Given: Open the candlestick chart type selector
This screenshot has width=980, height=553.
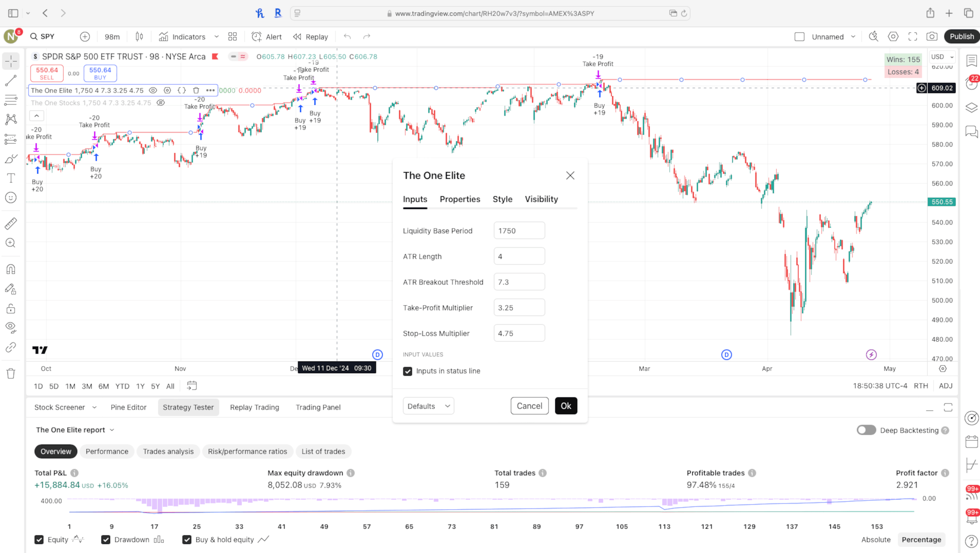Looking at the screenshot, I should (x=139, y=36).
